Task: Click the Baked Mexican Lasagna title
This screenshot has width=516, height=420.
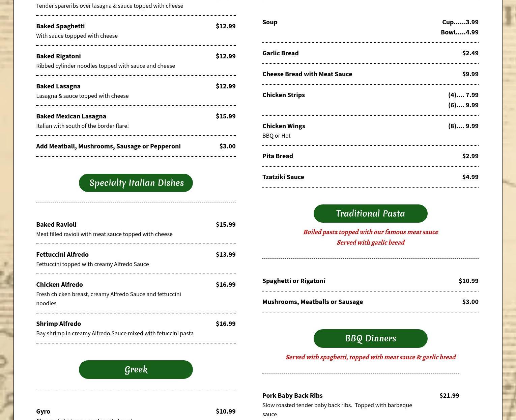Action: pos(71,116)
